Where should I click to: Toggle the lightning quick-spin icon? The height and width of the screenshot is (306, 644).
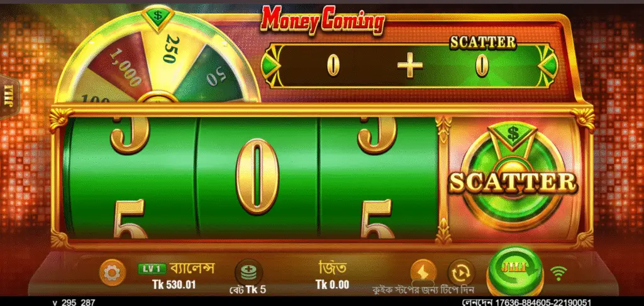(x=423, y=272)
